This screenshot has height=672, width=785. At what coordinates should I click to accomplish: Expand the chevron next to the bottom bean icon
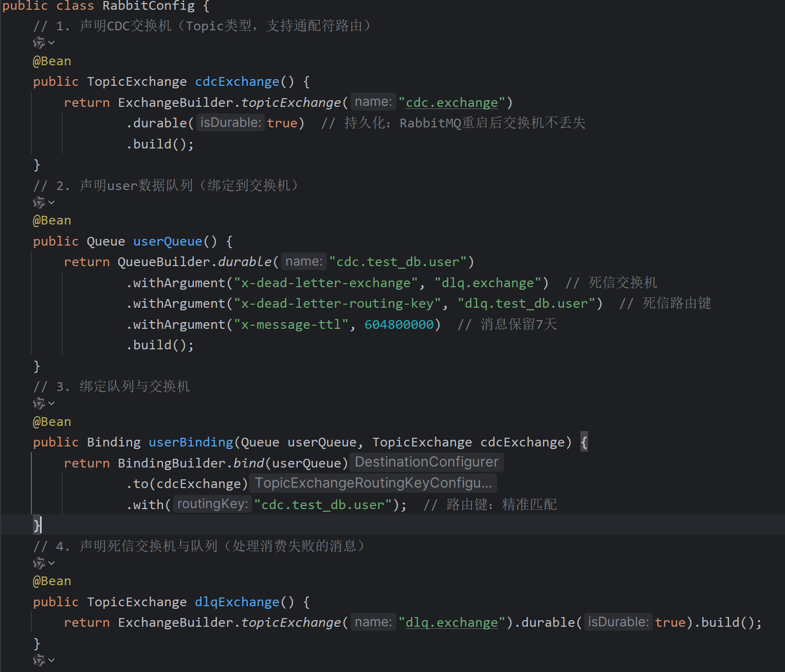51,661
